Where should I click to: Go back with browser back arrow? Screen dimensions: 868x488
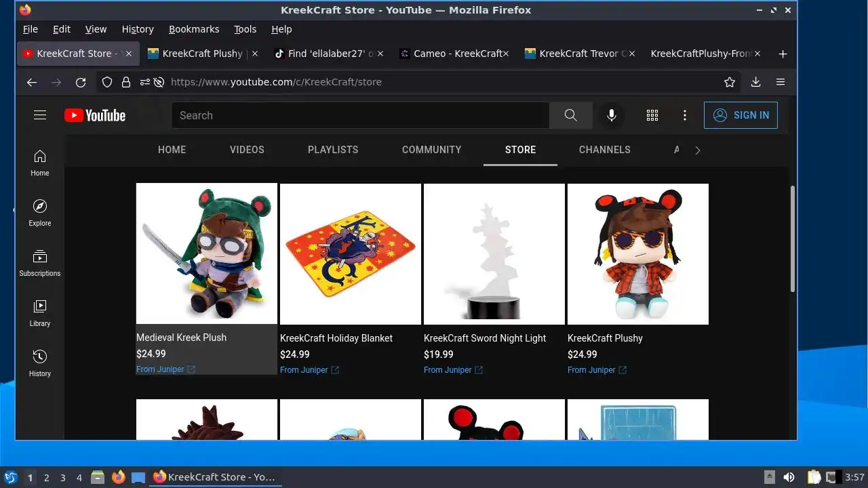coord(32,82)
